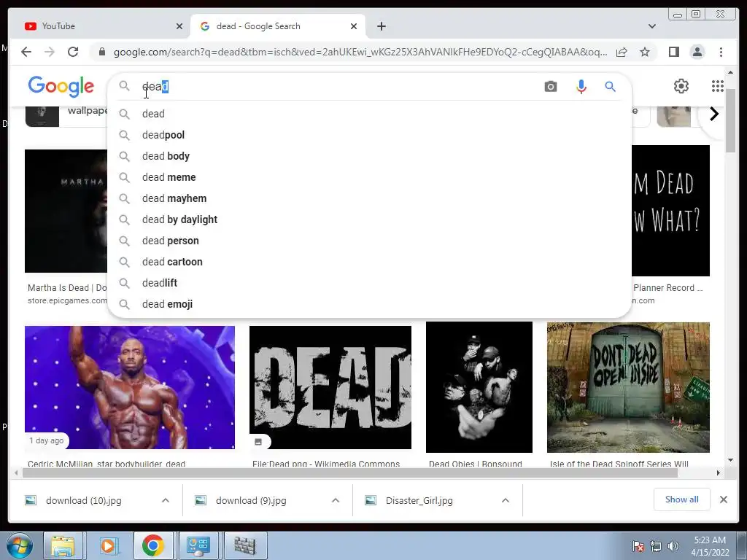Close the YouTube tab

(x=179, y=26)
